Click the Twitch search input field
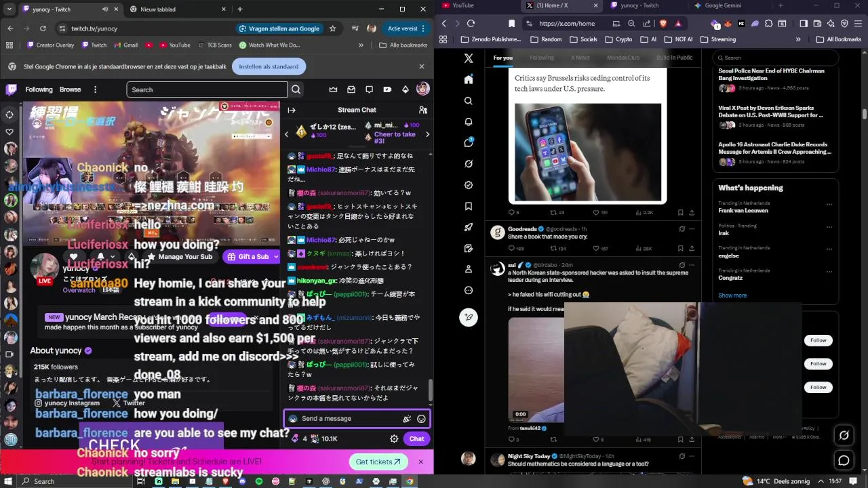Viewport: 868px width, 488px height. pyautogui.click(x=207, y=89)
